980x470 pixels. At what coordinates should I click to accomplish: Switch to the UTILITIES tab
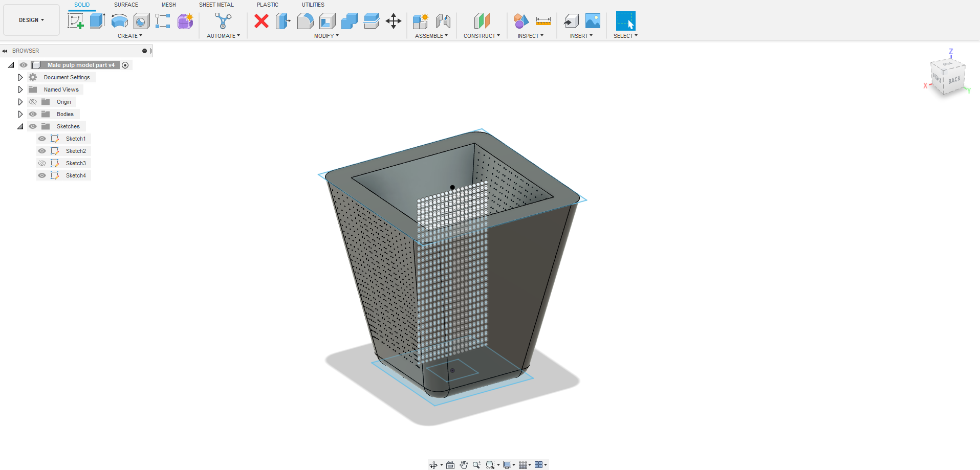click(x=313, y=5)
